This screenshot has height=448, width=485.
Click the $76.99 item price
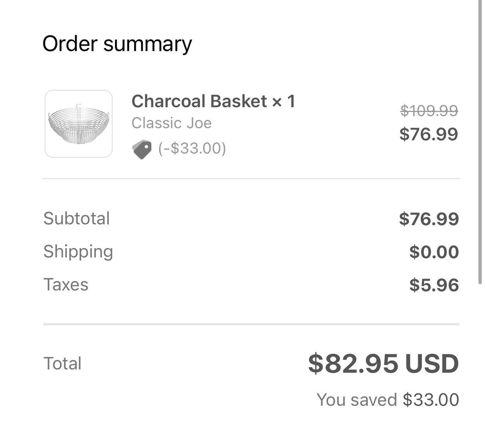click(x=429, y=134)
